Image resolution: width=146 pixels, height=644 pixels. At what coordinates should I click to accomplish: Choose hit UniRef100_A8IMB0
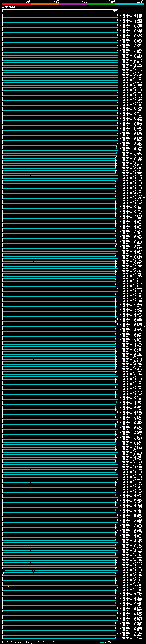coord(131,45)
